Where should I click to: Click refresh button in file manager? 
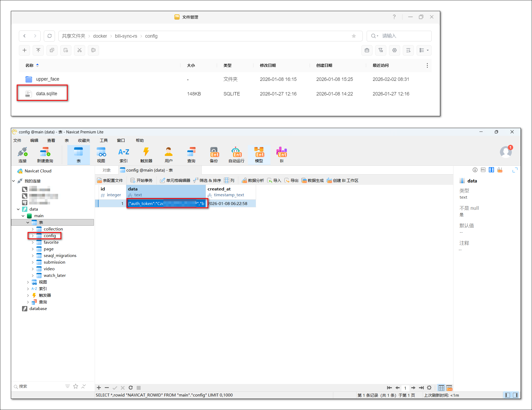pos(50,36)
